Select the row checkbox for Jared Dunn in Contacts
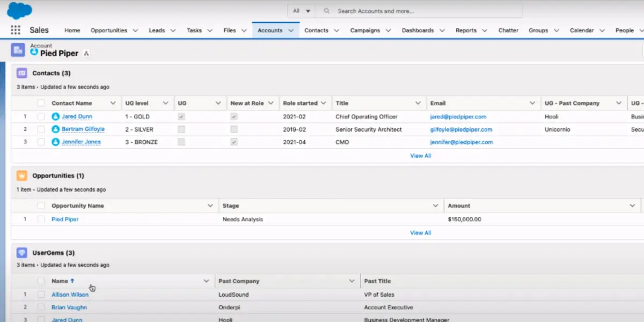Image resolution: width=644 pixels, height=322 pixels. (41, 116)
